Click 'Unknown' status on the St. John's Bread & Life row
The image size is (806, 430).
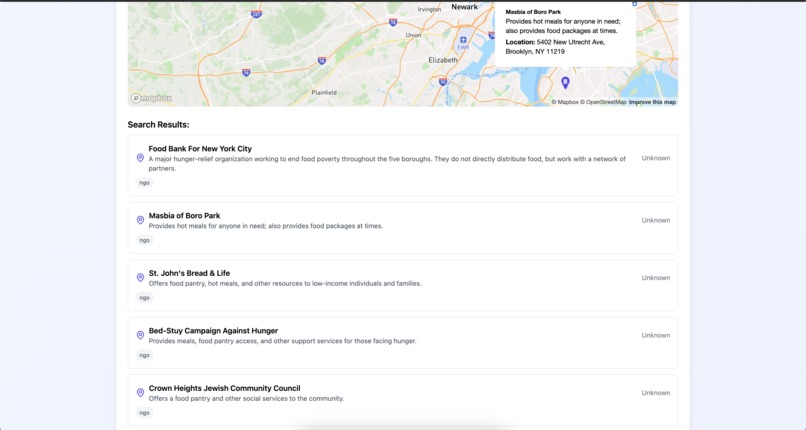pyautogui.click(x=655, y=278)
